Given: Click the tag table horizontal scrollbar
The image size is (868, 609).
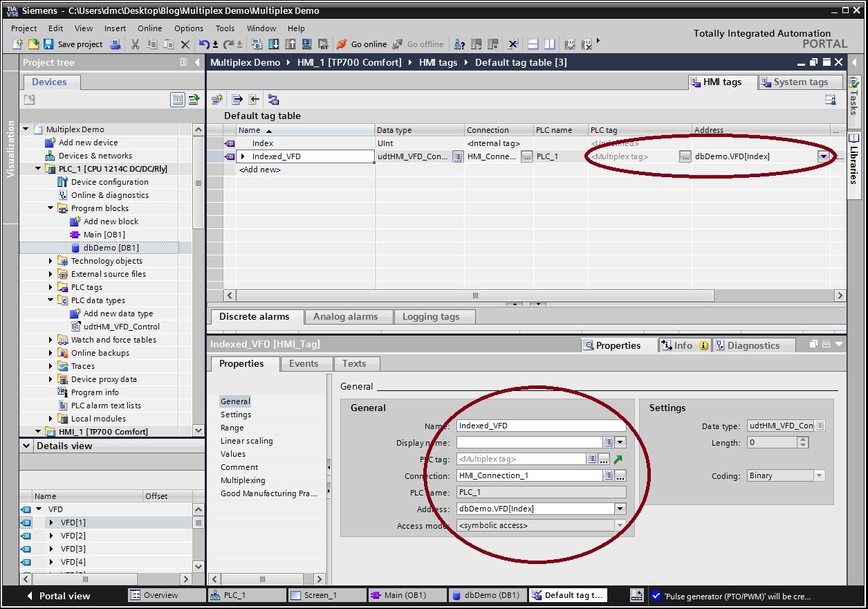Looking at the screenshot, I should pos(476,296).
